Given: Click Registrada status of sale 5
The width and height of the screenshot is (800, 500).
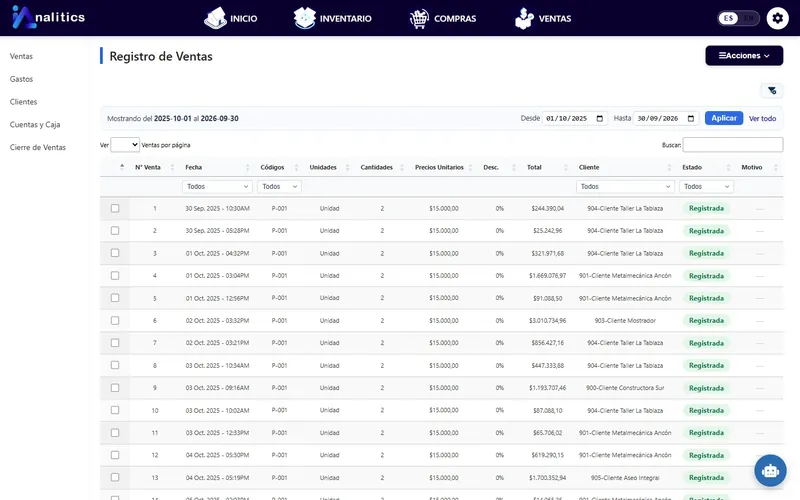Looking at the screenshot, I should (x=706, y=298).
